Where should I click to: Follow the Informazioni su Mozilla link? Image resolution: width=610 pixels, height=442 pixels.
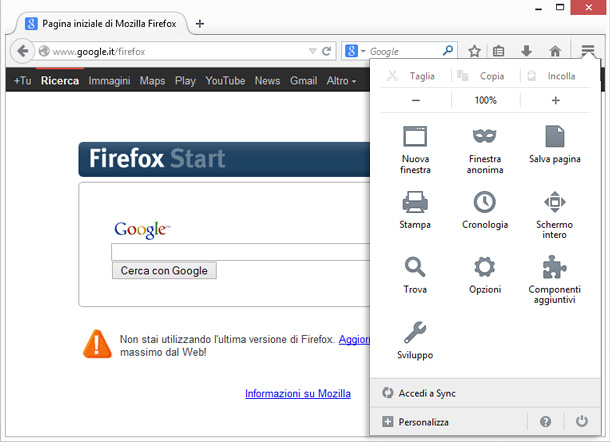(x=298, y=393)
